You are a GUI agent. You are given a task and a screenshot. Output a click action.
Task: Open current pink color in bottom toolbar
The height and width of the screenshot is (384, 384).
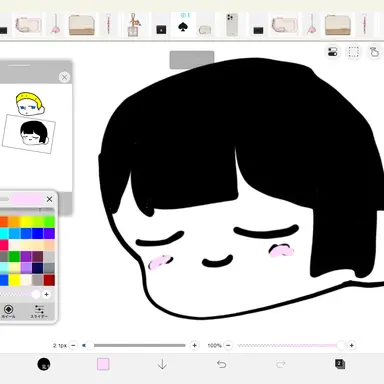point(103,364)
